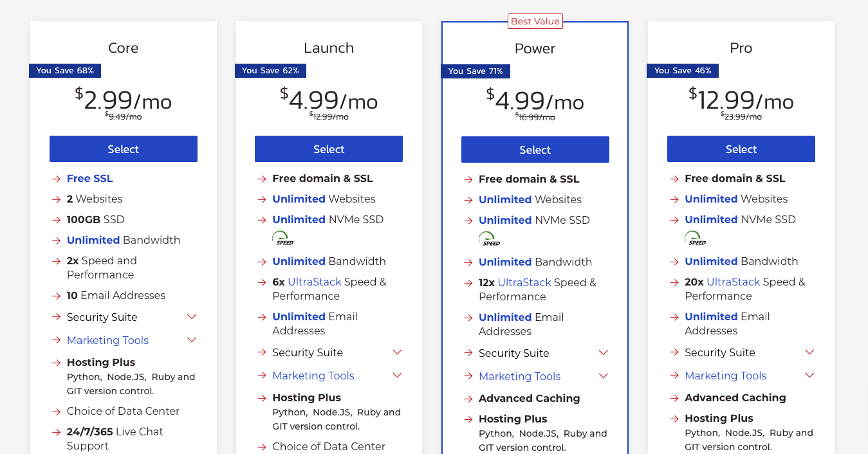Screen dimensions: 868x454
Task: Click the arrow beside 24/7/365 Live Chat Support
Action: tap(56, 431)
